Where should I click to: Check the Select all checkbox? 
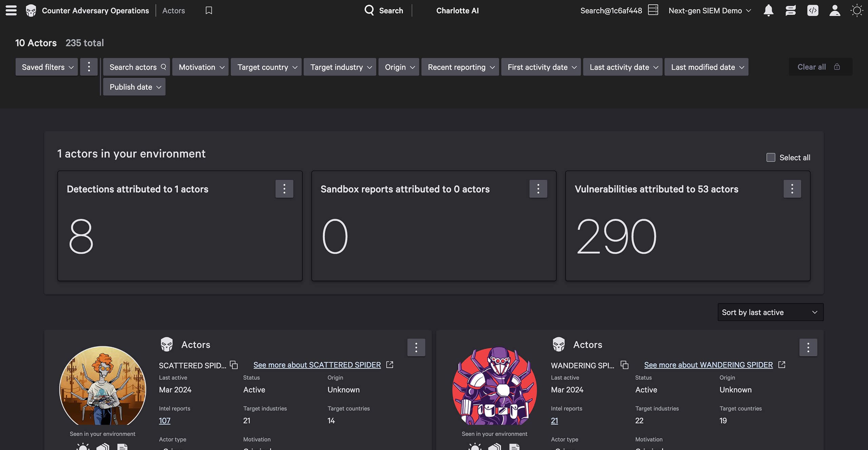point(771,157)
